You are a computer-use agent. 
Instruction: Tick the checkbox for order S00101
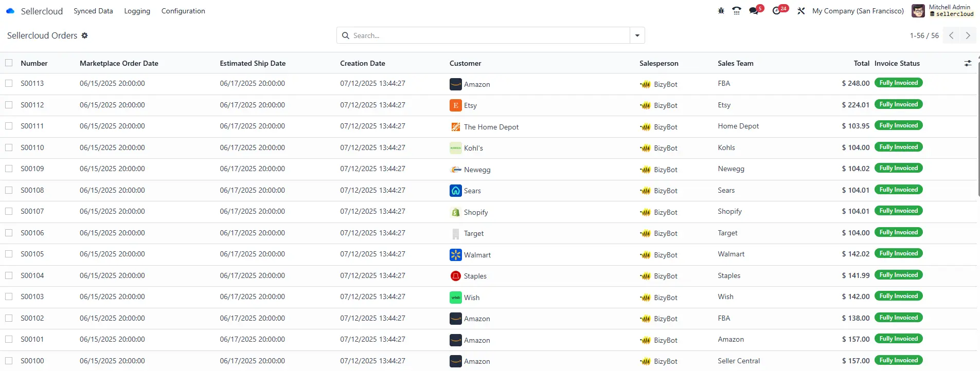tap(9, 339)
